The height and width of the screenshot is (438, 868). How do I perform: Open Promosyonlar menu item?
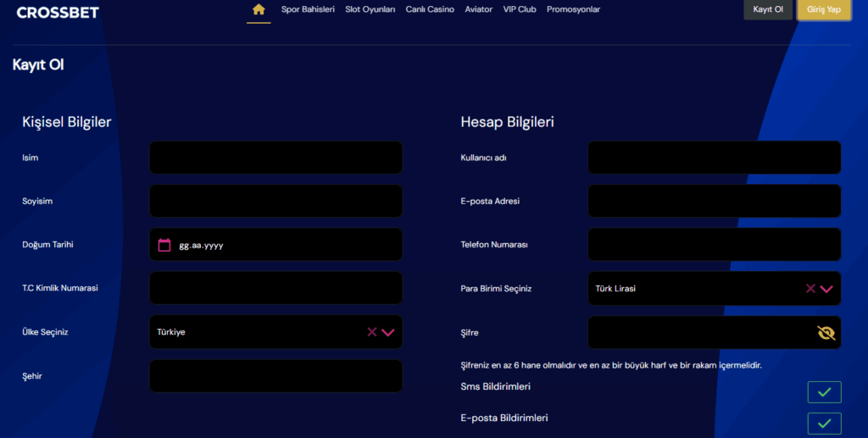click(573, 9)
